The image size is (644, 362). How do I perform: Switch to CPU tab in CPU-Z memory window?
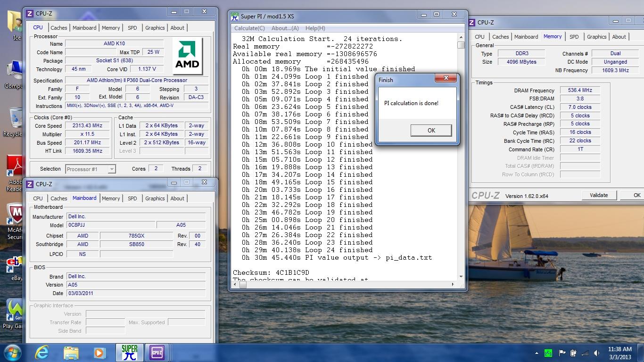480,37
